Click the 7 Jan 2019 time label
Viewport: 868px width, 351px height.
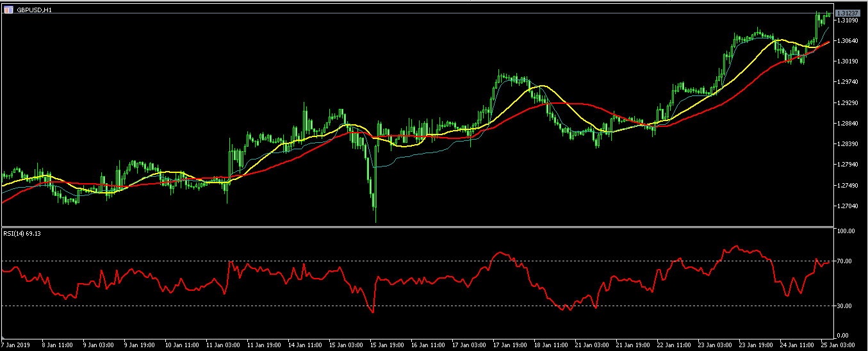(14, 345)
